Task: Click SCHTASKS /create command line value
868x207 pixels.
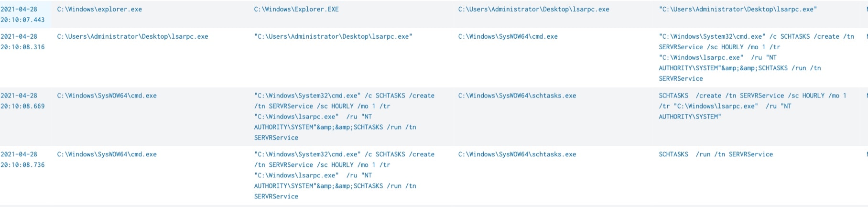Action: [752, 106]
